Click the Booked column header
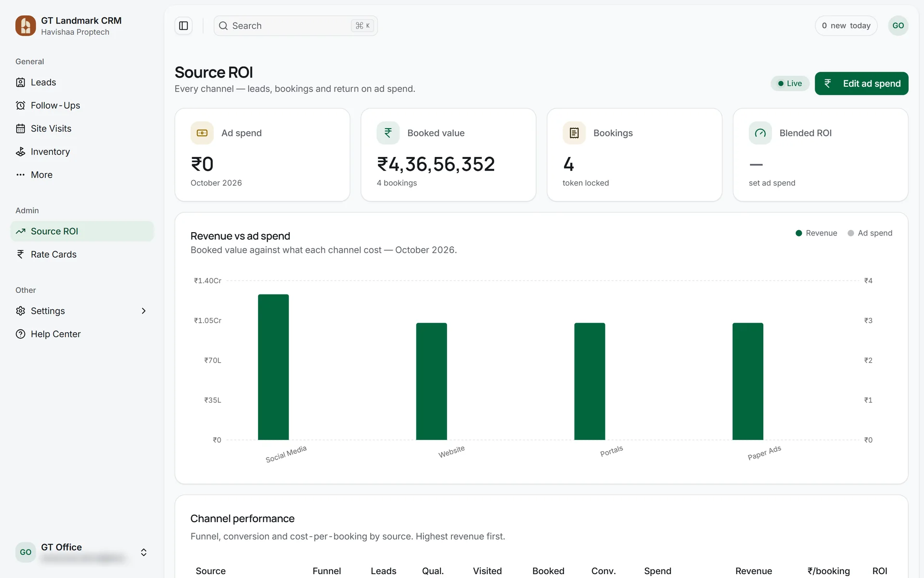The width and height of the screenshot is (924, 578). [548, 571]
